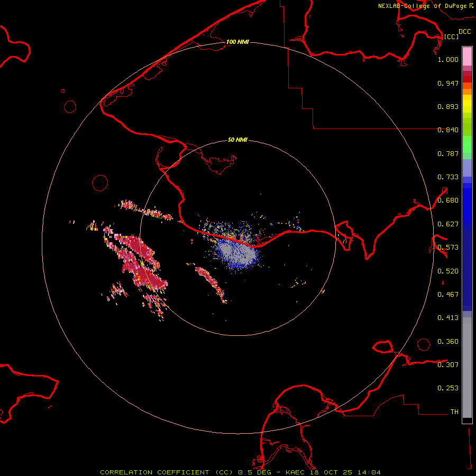Click the 0.840 color scale label
Viewport: 476px width, 476px height.
448,130
